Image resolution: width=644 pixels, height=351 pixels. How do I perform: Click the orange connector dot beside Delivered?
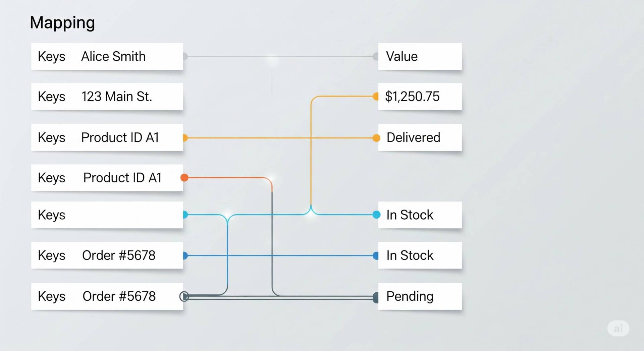(x=376, y=138)
